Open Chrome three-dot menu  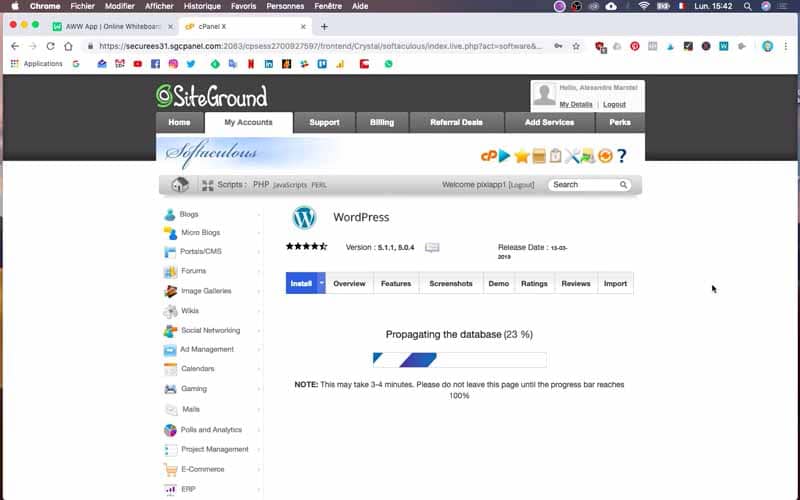click(786, 46)
